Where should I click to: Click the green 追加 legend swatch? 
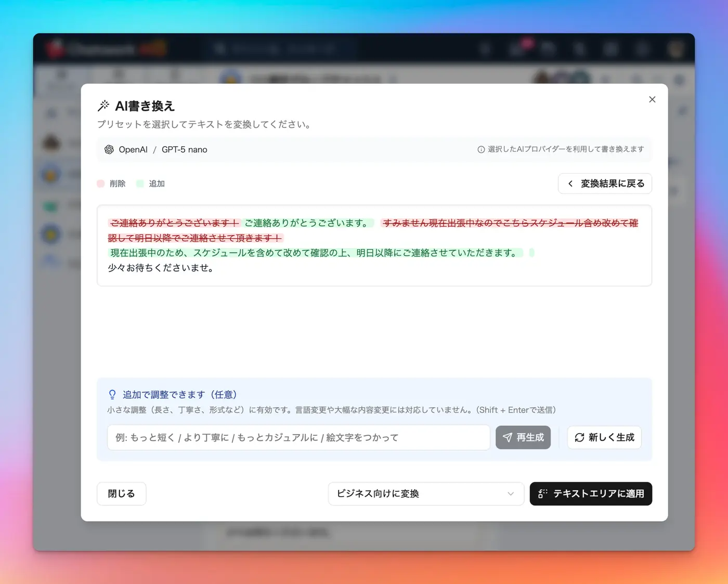click(140, 184)
